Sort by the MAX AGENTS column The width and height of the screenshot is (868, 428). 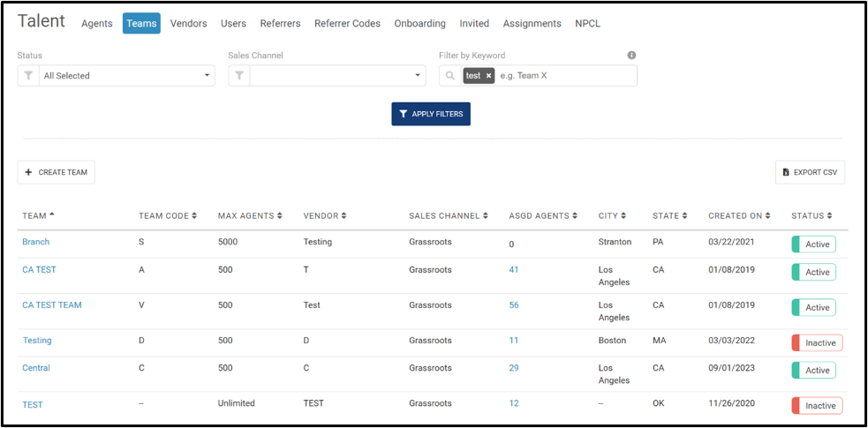(x=250, y=215)
